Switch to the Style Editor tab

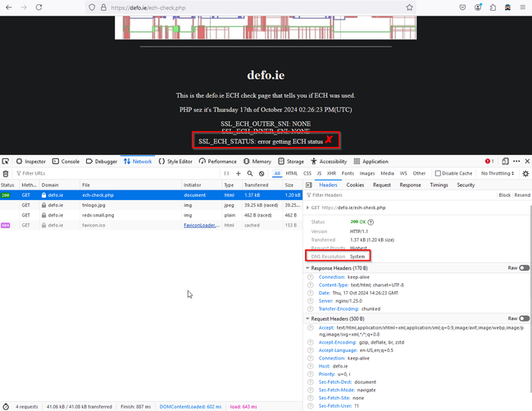175,162
